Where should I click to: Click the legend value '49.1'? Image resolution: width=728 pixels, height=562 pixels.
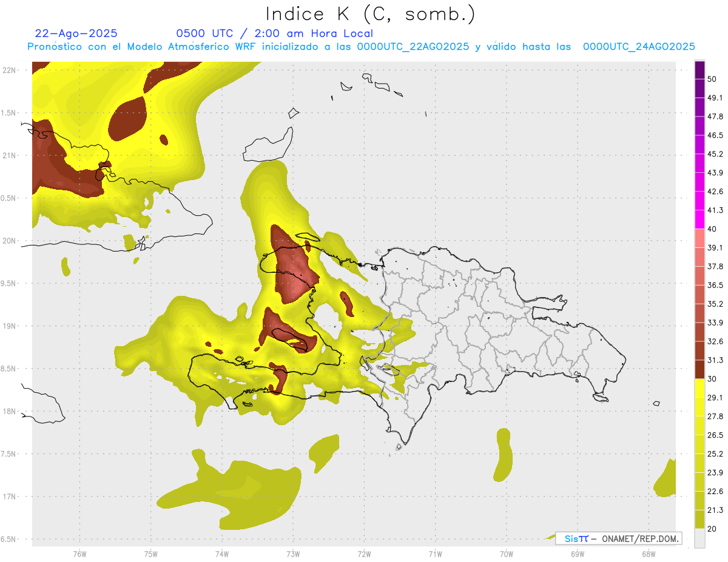point(715,98)
